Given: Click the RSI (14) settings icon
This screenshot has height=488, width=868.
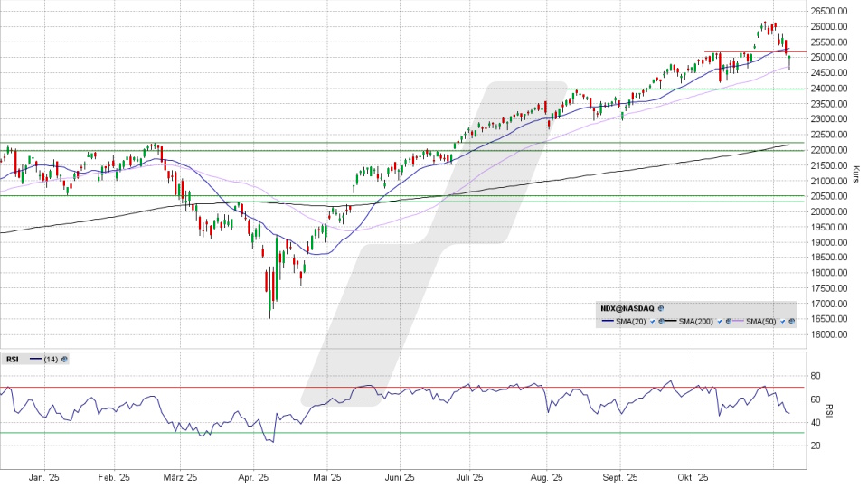Looking at the screenshot, I should [x=64, y=359].
